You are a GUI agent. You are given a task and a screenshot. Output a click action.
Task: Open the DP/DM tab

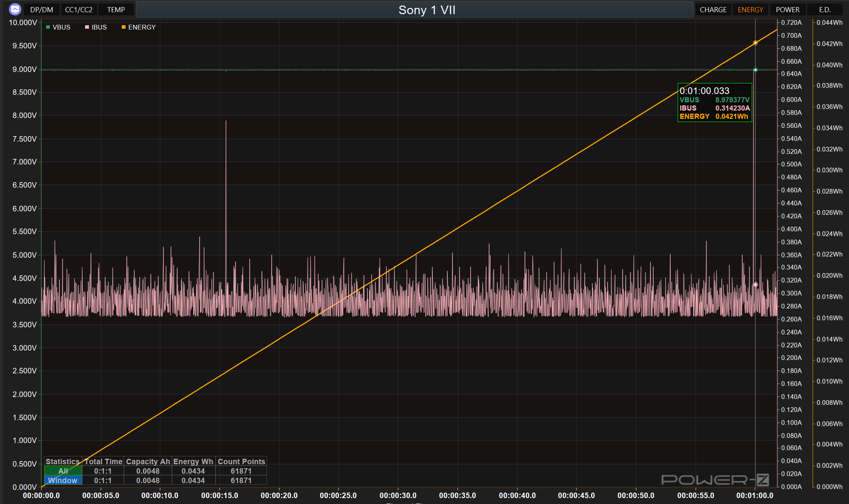41,9
